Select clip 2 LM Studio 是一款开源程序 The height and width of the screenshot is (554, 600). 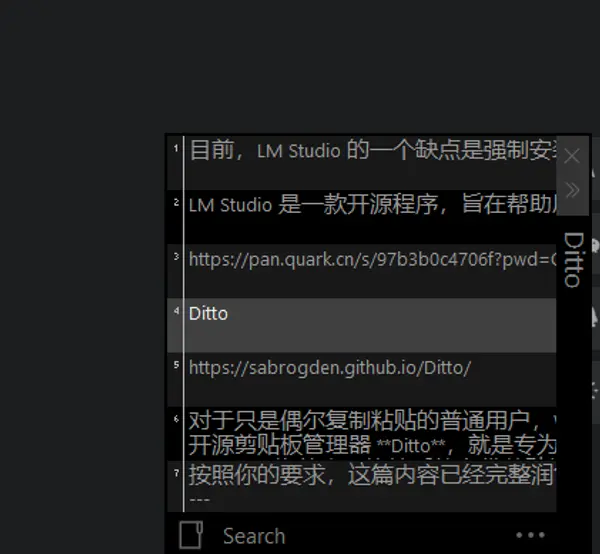coord(362,217)
